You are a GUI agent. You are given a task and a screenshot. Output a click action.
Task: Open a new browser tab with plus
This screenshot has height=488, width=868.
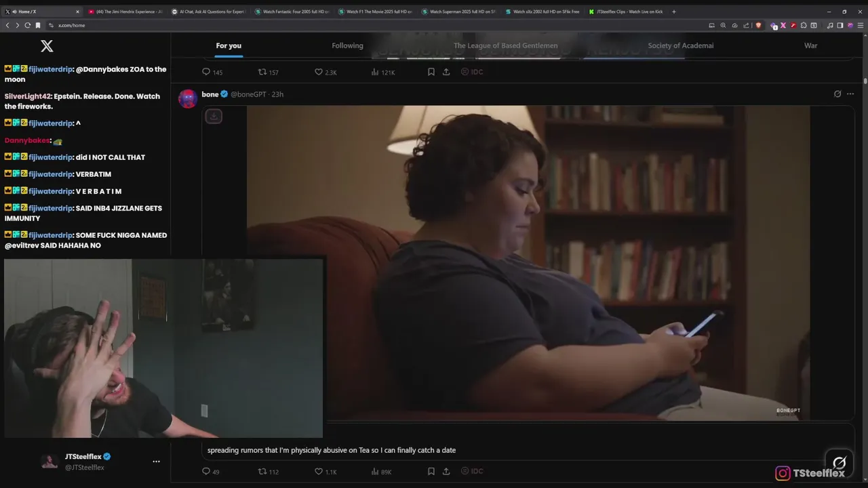tap(673, 12)
